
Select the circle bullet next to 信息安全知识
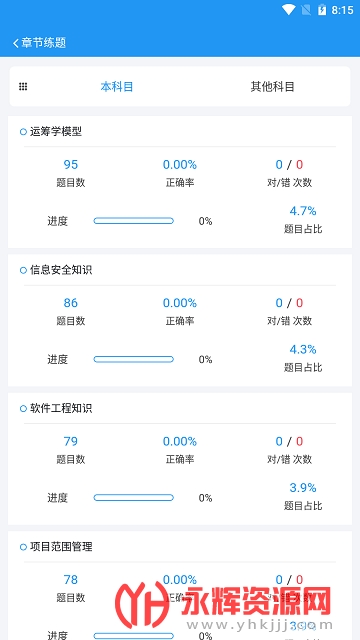pyautogui.click(x=23, y=270)
